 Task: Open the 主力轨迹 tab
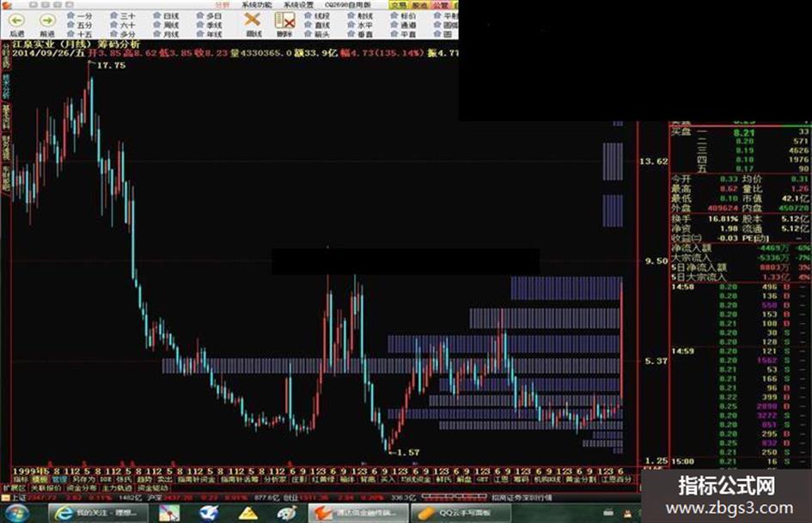(x=117, y=489)
